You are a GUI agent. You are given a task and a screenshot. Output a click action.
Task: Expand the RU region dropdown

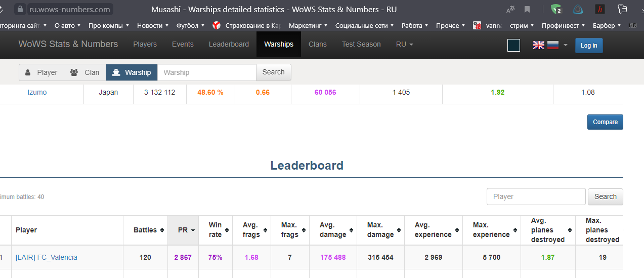pyautogui.click(x=405, y=44)
